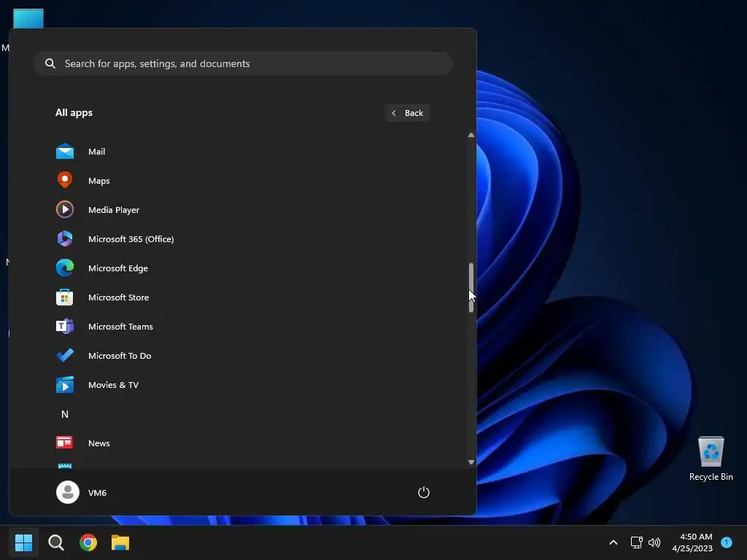Launch Google Chrome from the taskbar

88,542
